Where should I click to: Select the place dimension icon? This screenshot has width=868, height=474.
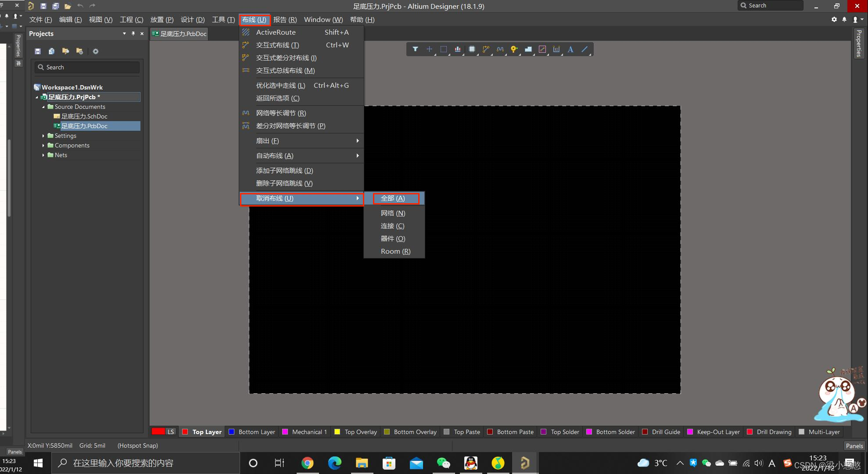click(556, 49)
